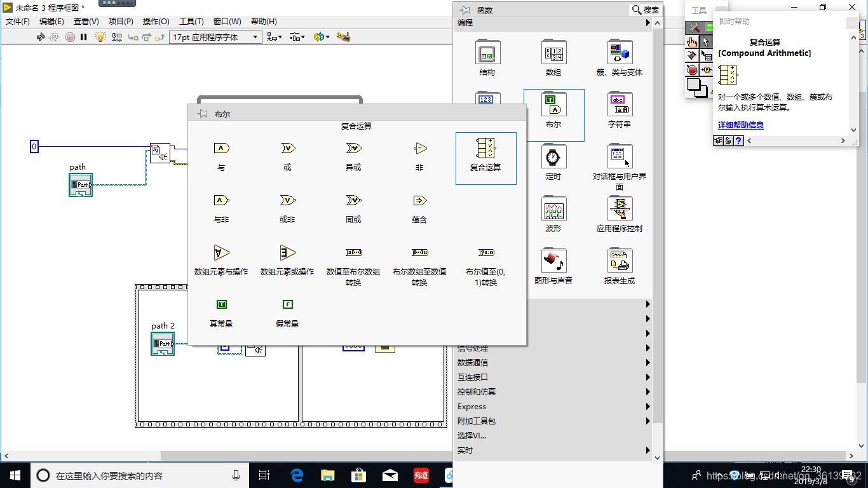Expand the 附加工具包 palette category
This screenshot has height=488, width=868.
pos(554,421)
